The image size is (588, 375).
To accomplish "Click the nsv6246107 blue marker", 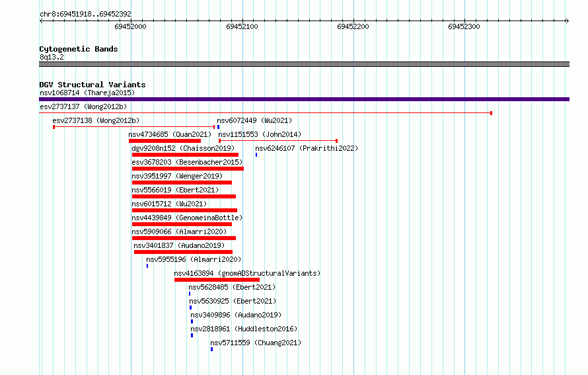I will [x=256, y=155].
